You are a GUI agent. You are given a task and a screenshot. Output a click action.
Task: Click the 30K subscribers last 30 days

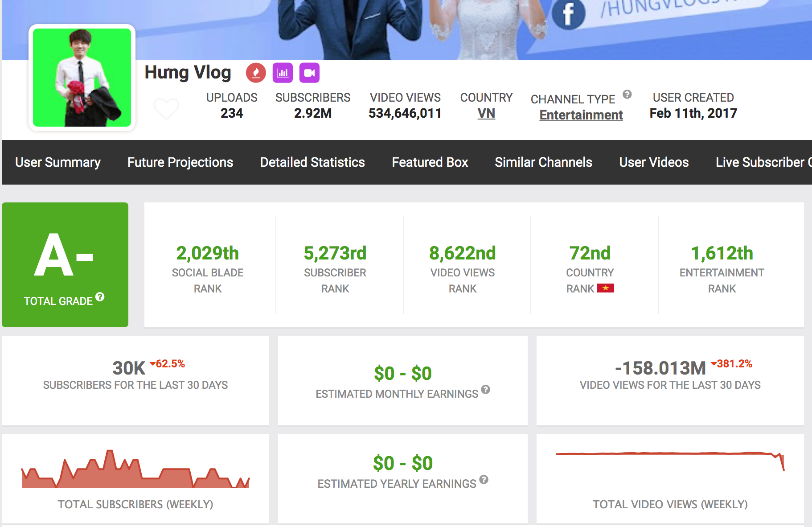pos(129,368)
